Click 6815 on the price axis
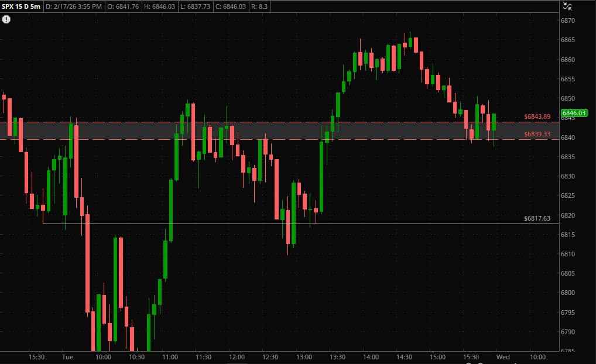Viewport: 596px width, 364px height. coord(568,235)
